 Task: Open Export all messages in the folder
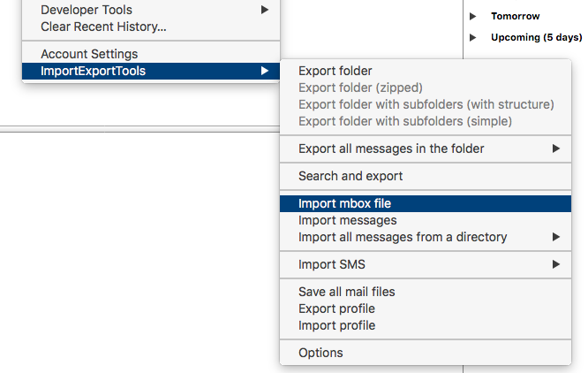pos(391,148)
